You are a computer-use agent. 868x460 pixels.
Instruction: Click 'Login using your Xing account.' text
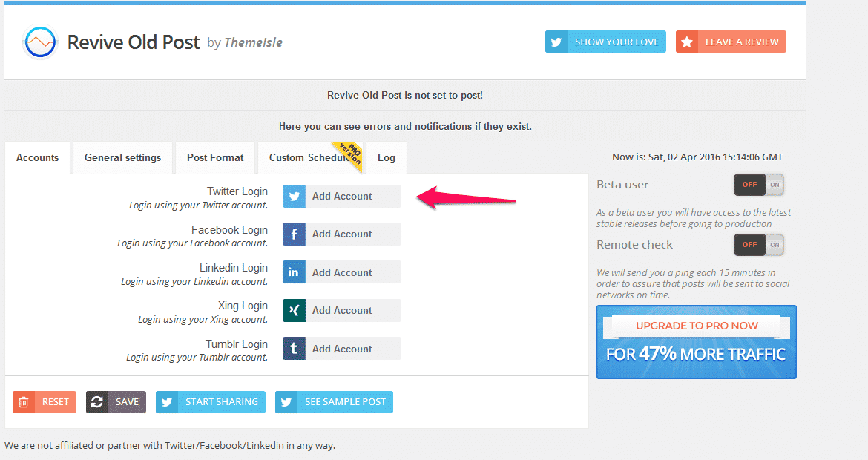[203, 319]
